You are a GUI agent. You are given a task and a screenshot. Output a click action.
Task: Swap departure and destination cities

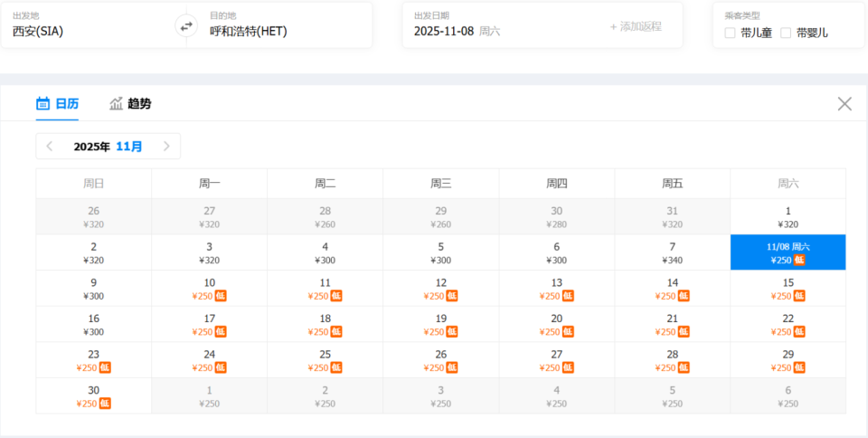pos(186,26)
